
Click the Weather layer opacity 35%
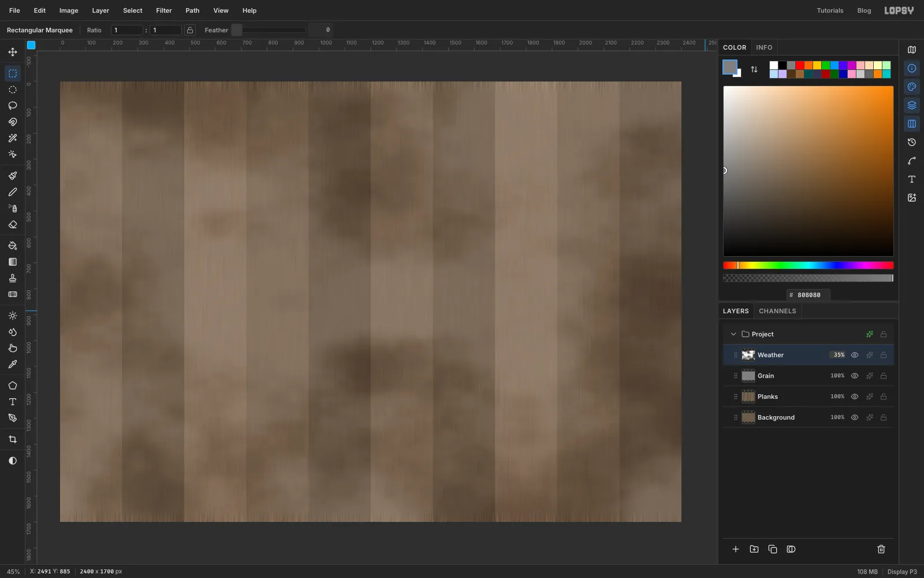[x=839, y=355]
